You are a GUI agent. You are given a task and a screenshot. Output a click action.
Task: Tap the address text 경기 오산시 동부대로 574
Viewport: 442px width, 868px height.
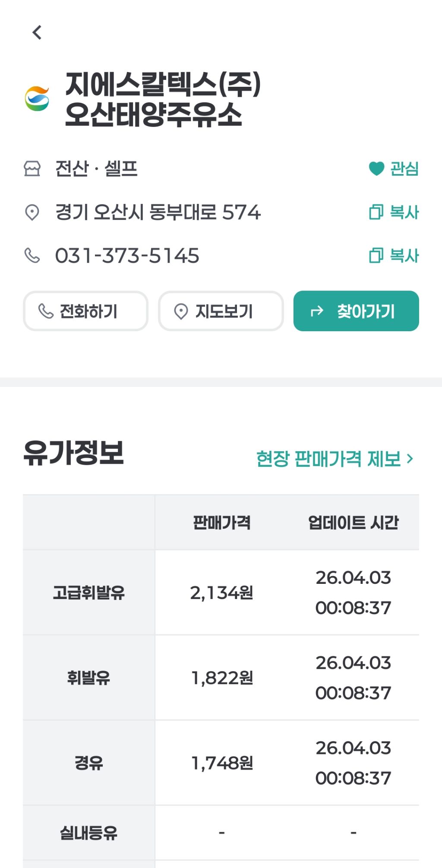tap(158, 212)
